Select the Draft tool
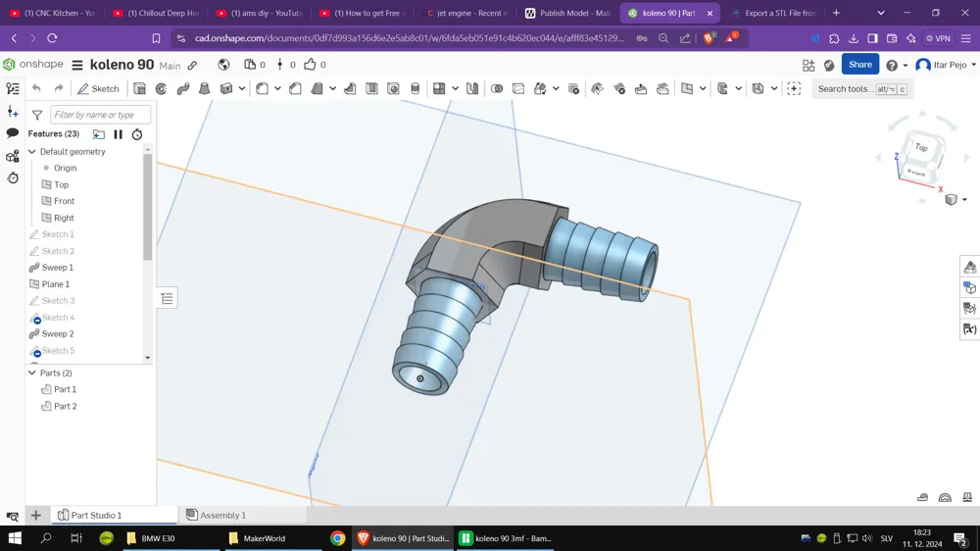The image size is (980, 551). coord(318,89)
